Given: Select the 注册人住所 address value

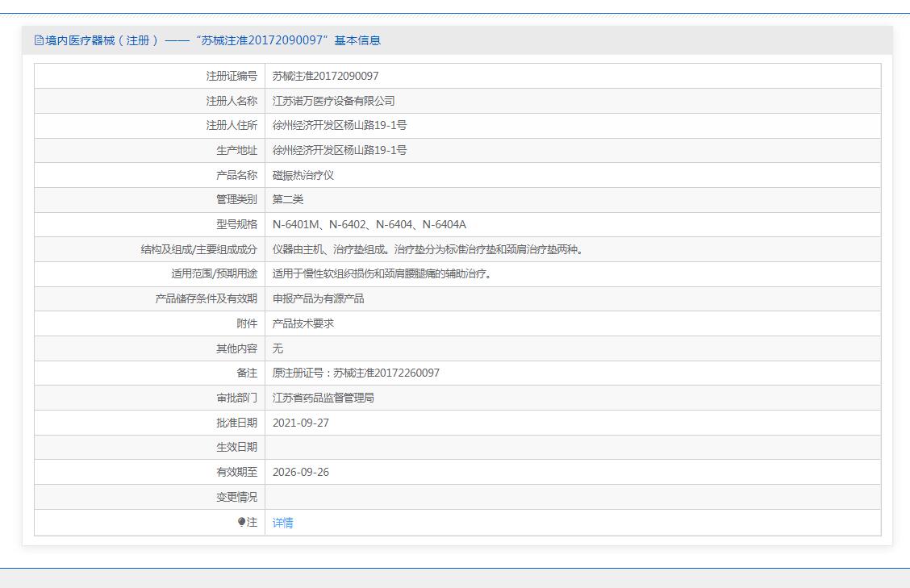Looking at the screenshot, I should 340,125.
